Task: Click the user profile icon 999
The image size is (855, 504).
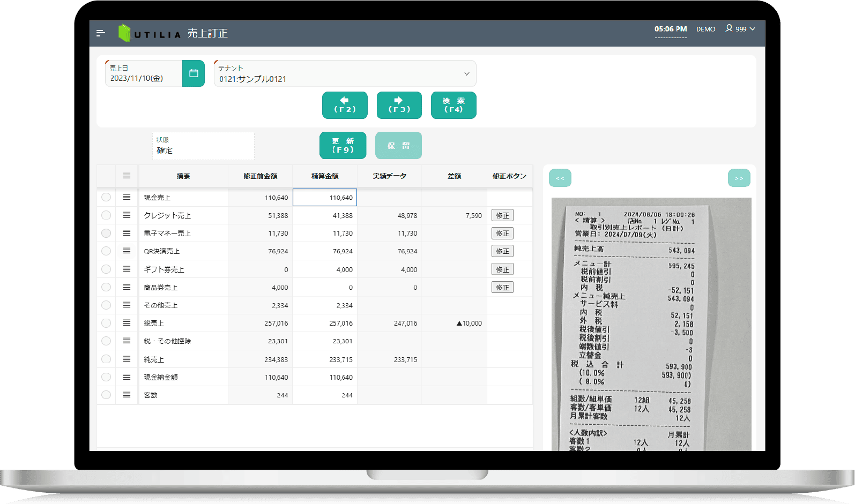Action: tap(729, 28)
